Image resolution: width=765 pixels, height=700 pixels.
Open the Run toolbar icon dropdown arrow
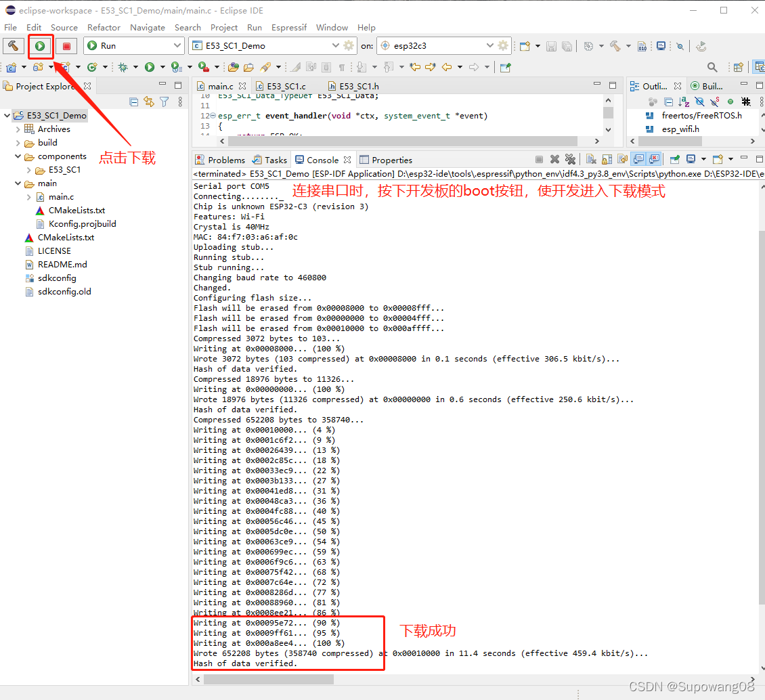click(162, 67)
